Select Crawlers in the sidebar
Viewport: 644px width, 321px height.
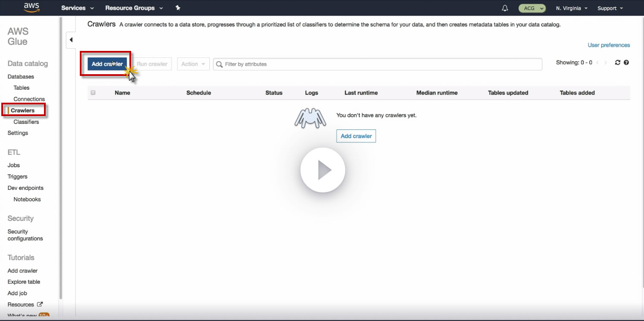pyautogui.click(x=22, y=110)
